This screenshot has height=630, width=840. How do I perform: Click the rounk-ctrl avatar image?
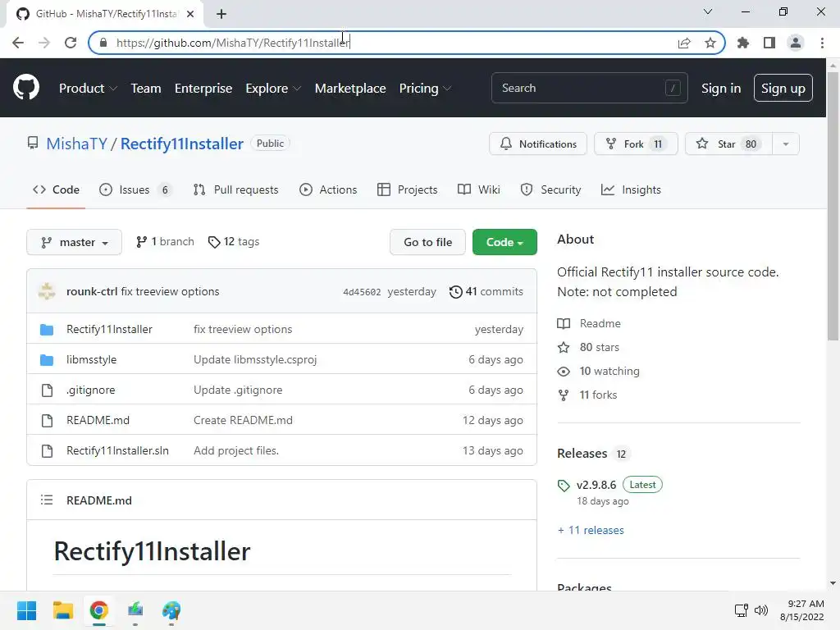tap(47, 291)
